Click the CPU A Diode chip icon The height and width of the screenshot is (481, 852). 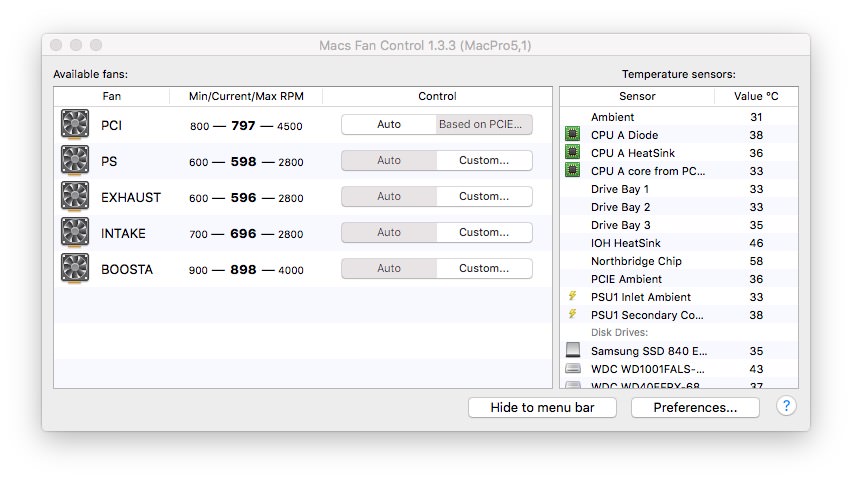tap(572, 134)
